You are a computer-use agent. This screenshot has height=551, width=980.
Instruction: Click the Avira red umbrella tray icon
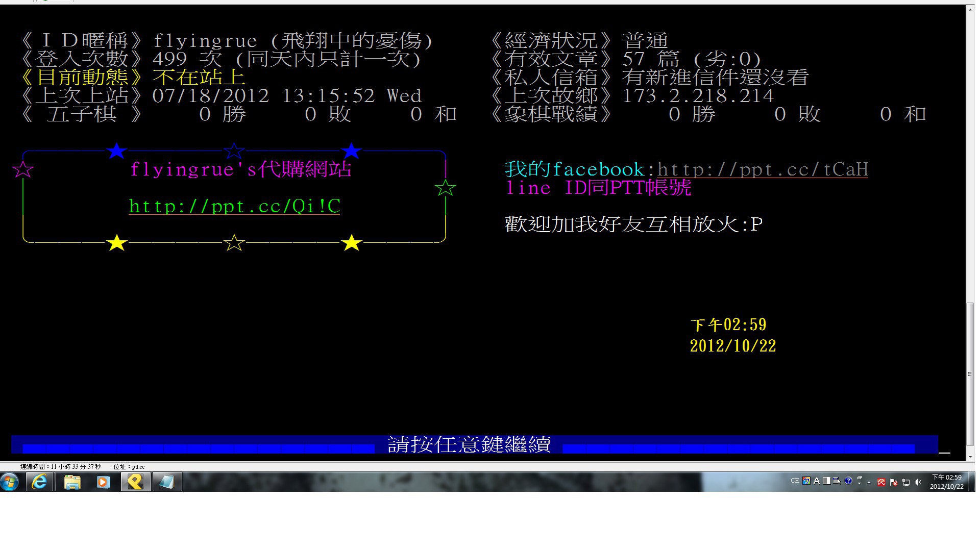[881, 482]
